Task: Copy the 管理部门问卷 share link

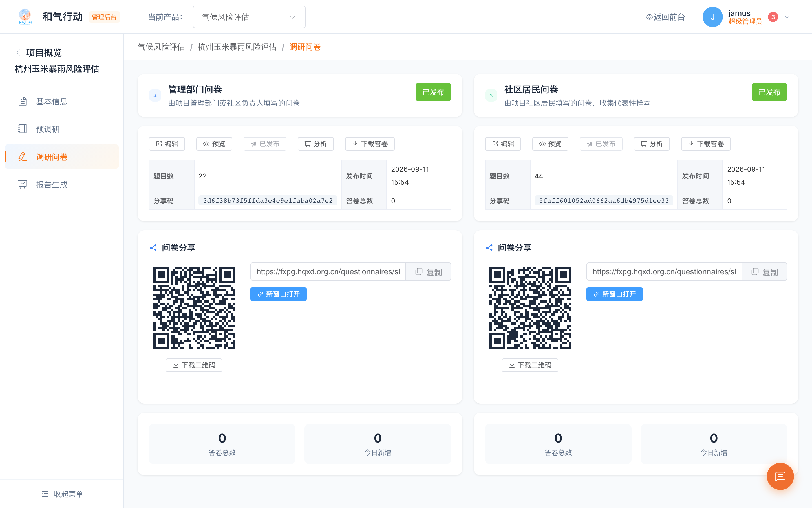Action: pyautogui.click(x=428, y=271)
